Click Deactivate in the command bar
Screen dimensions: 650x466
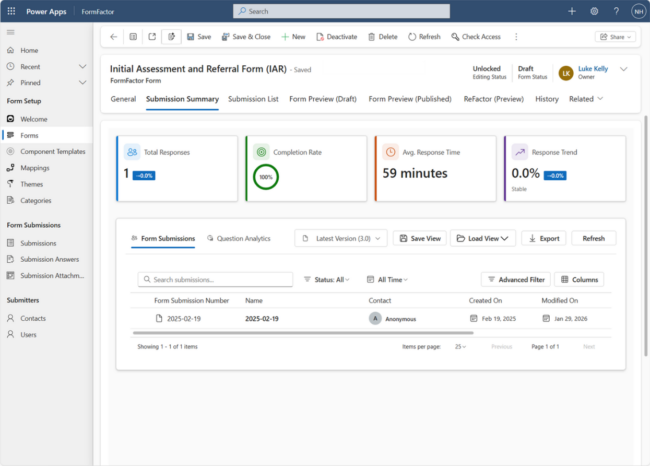coord(337,37)
